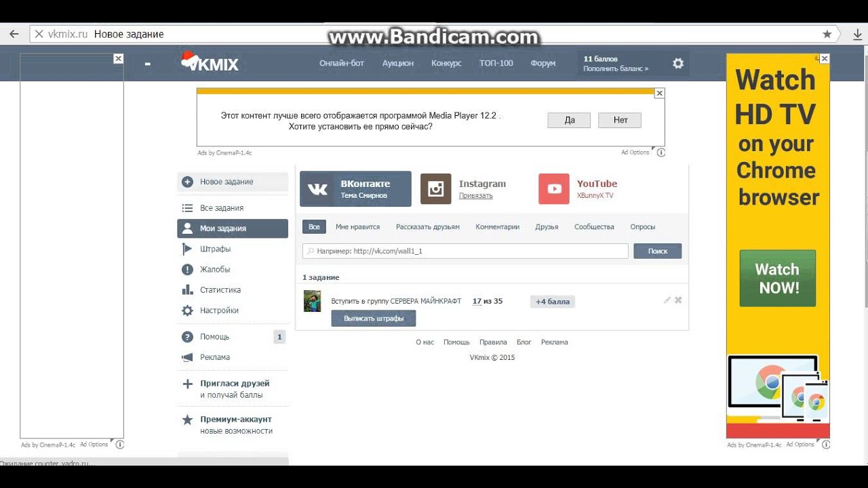Close the left sidebar ad
The image size is (868, 488).
point(119,59)
